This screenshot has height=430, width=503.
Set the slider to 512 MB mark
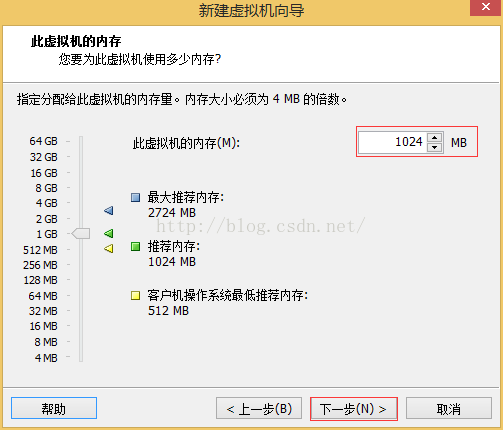coord(81,250)
